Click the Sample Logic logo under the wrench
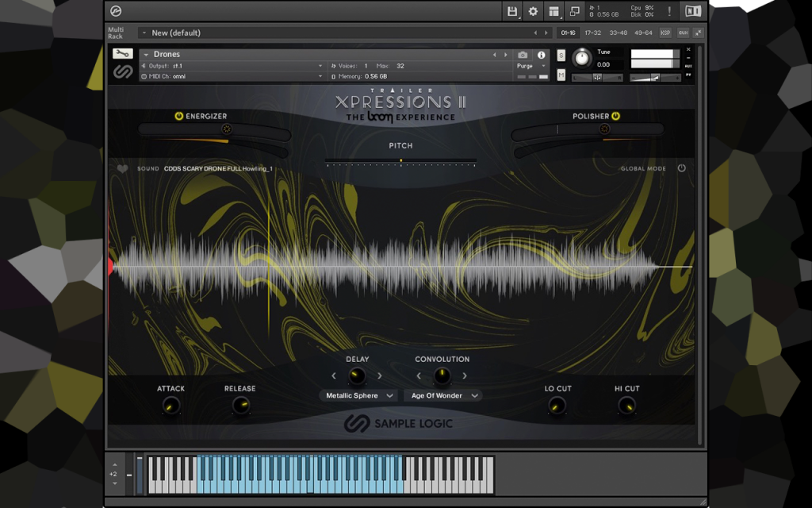Screen dimensions: 812x508 123,71
